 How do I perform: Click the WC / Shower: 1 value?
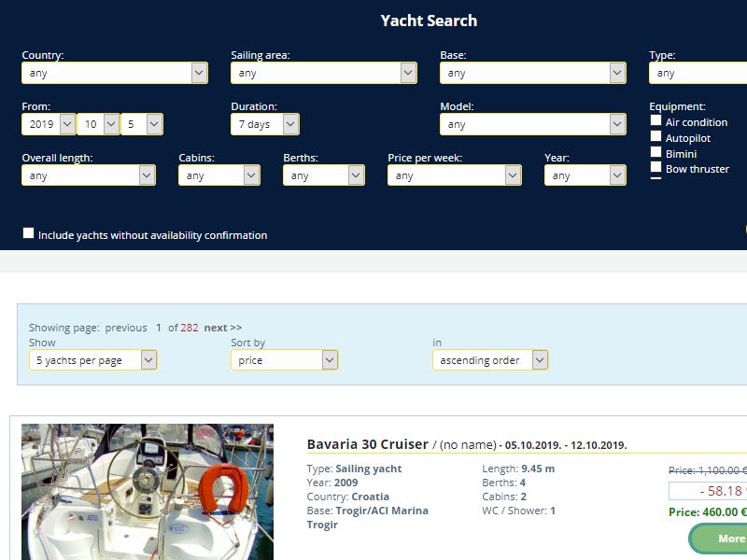point(553,511)
